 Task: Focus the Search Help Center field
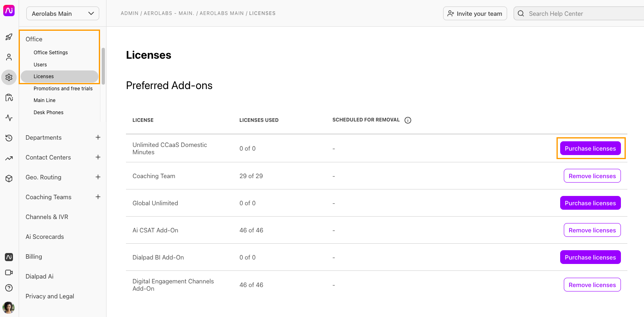point(579,13)
